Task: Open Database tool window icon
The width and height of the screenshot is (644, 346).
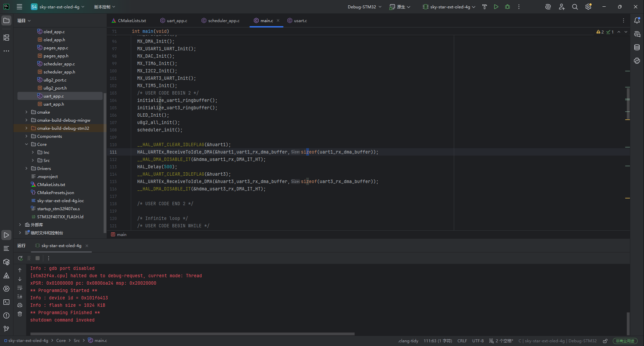Action: point(637,48)
